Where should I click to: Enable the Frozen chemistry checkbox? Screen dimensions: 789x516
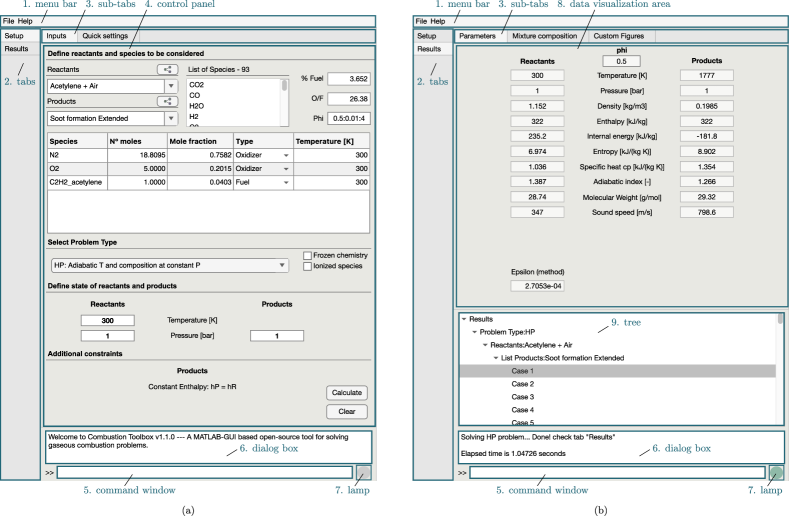coord(307,255)
